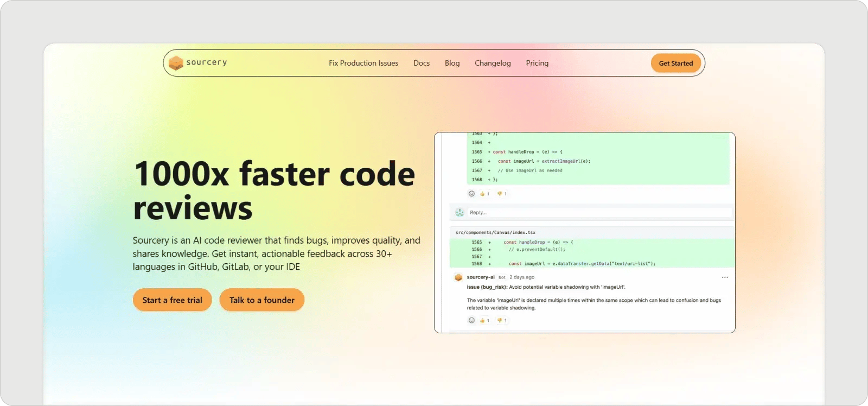Click the 'sourcery' wordmark text in navbar
Viewport: 868px width, 406px height.
(x=207, y=62)
